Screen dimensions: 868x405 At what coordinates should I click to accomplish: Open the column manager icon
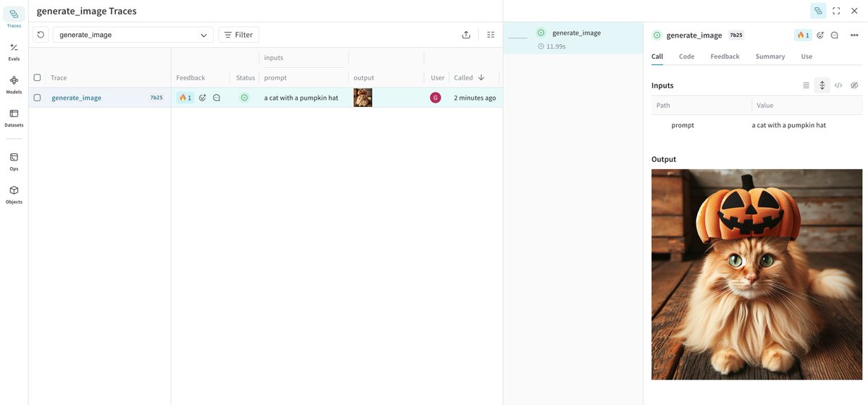[491, 35]
